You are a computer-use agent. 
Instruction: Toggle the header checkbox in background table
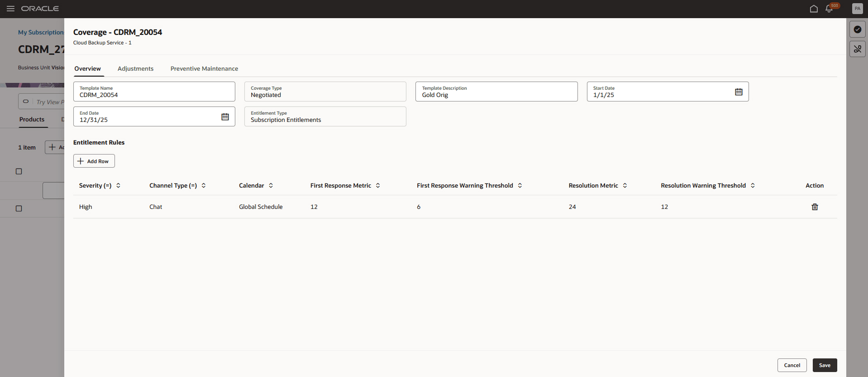pos(19,171)
